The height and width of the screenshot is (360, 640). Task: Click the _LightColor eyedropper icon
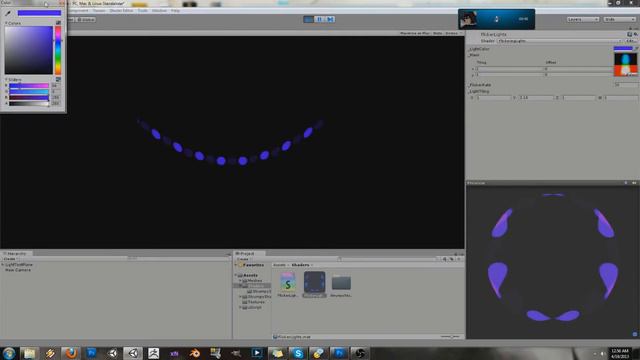(636, 49)
